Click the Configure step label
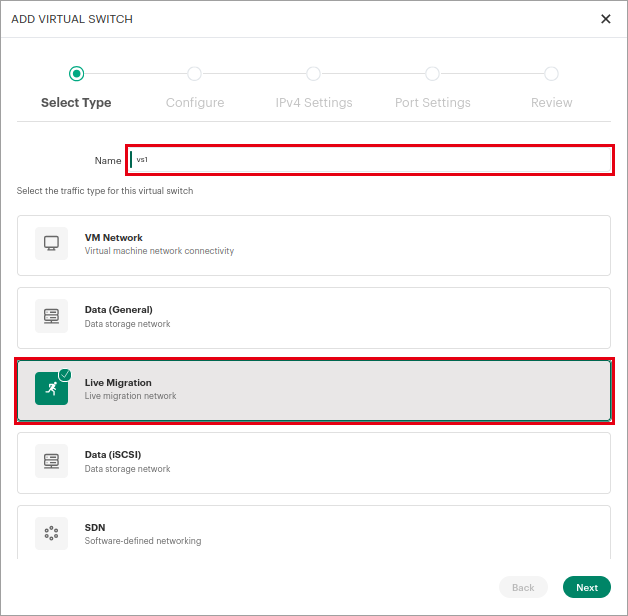 195,103
